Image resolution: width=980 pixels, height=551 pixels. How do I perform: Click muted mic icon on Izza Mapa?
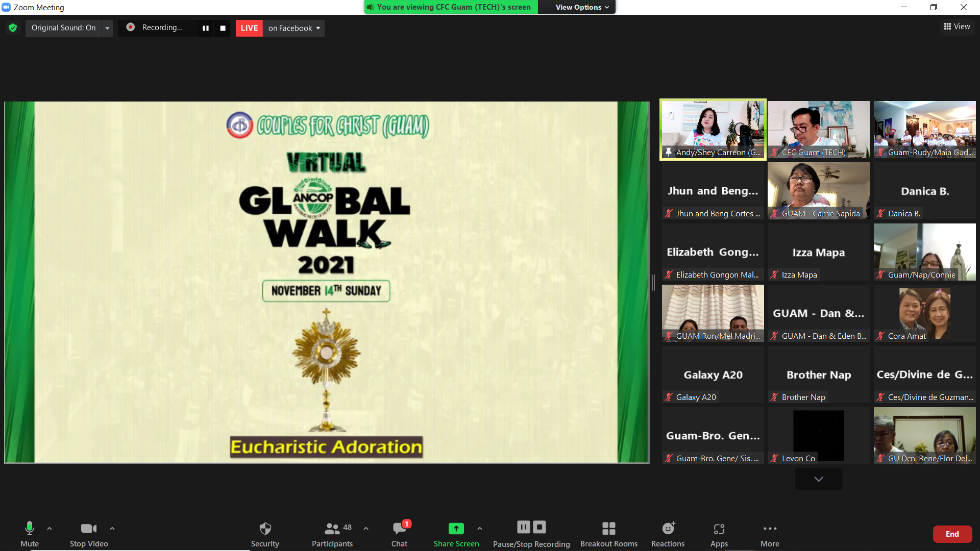tap(774, 274)
